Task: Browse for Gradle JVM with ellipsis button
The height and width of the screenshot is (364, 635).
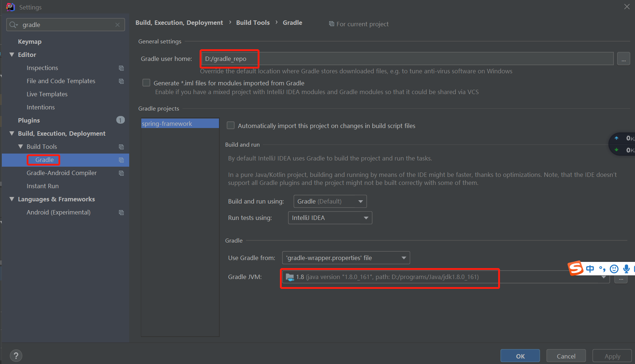Action: pyautogui.click(x=621, y=279)
